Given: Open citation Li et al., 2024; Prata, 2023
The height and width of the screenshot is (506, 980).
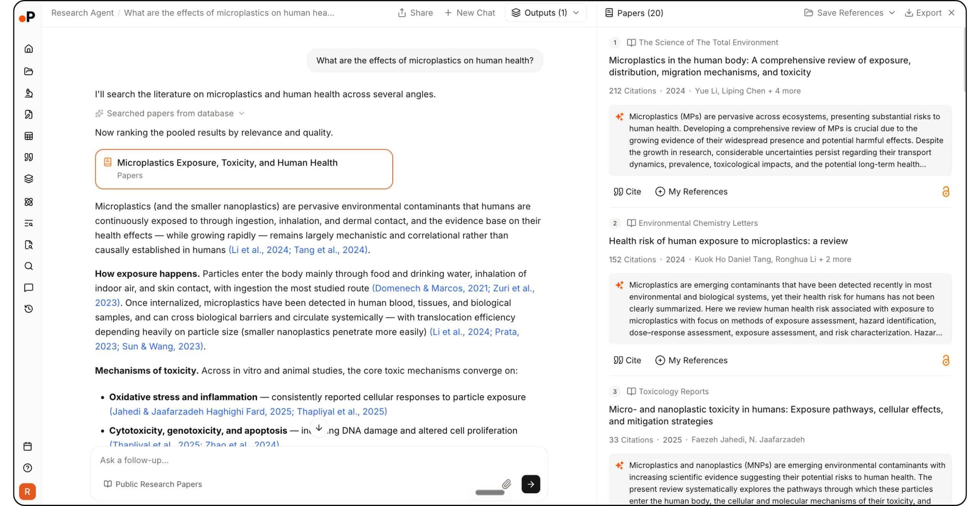Looking at the screenshot, I should 474,332.
